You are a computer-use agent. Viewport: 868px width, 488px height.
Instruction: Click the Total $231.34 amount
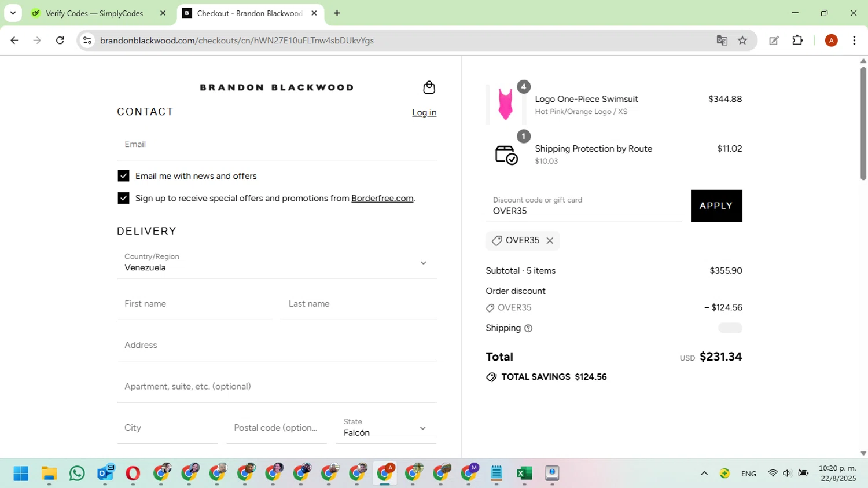tap(721, 357)
